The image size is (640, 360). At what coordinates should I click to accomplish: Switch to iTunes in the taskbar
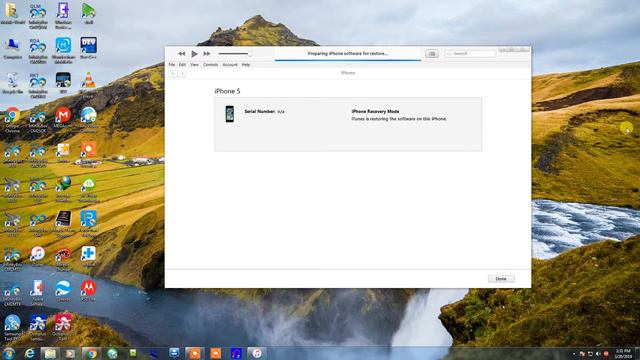coord(257,353)
